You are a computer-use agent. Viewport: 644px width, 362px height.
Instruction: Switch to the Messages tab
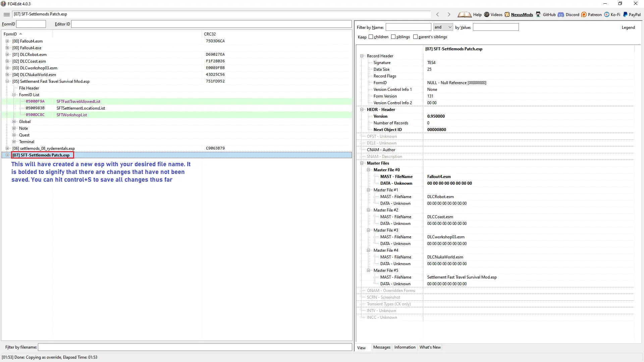click(382, 347)
